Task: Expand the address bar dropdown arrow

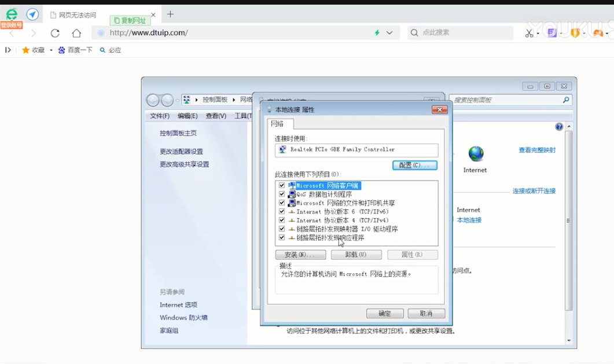Action: tap(389, 33)
